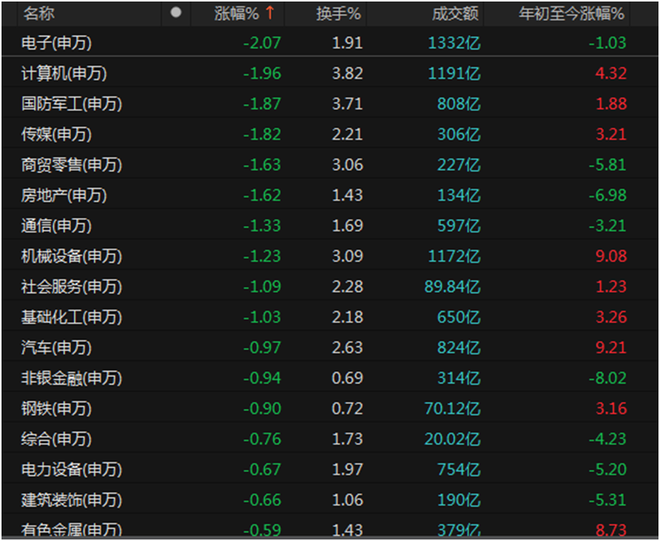
Task: Click the -4.23 year-to-date value
Action: 607,440
